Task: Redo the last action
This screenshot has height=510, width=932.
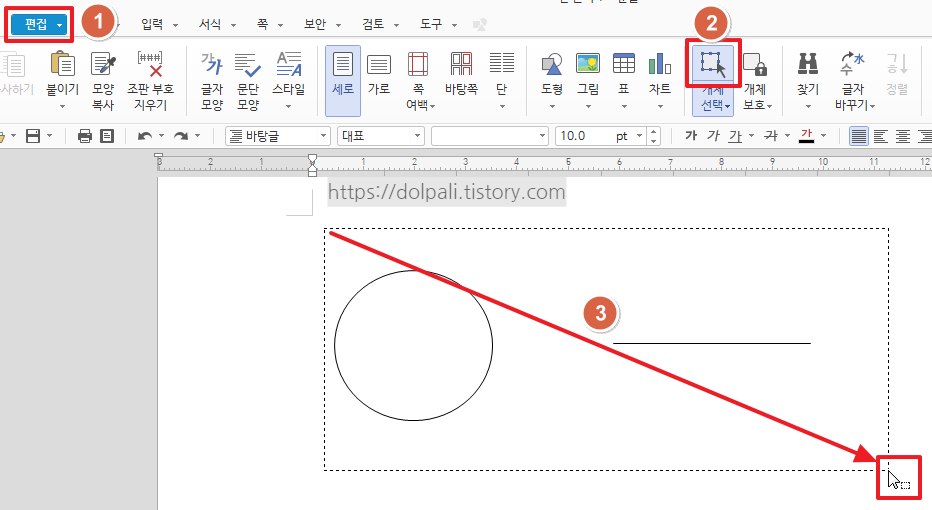Action: pos(181,136)
